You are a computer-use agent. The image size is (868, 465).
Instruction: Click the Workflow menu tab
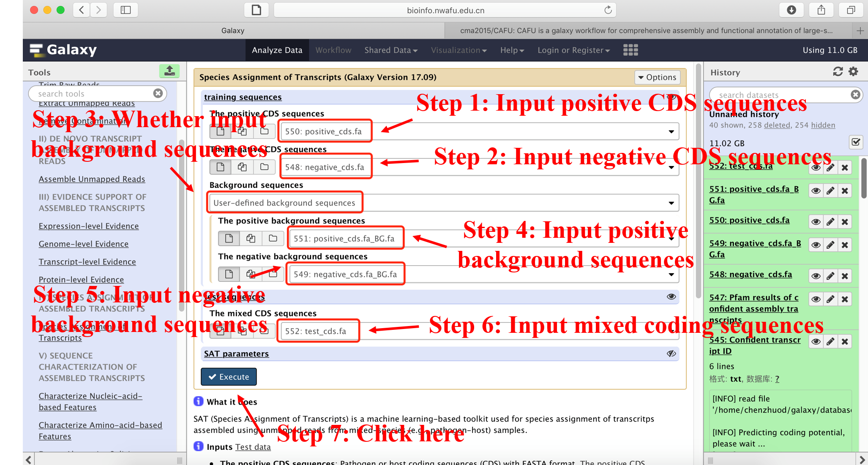[x=333, y=50]
